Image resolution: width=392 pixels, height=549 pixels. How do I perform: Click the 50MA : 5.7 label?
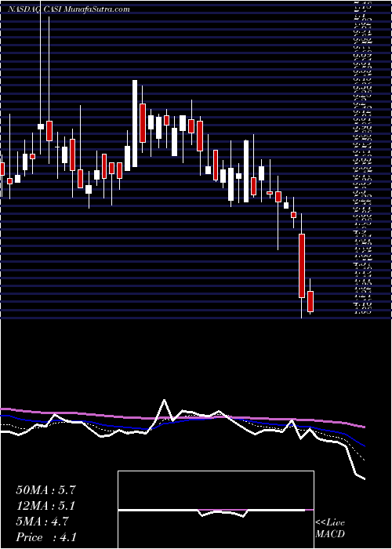[x=45, y=490]
